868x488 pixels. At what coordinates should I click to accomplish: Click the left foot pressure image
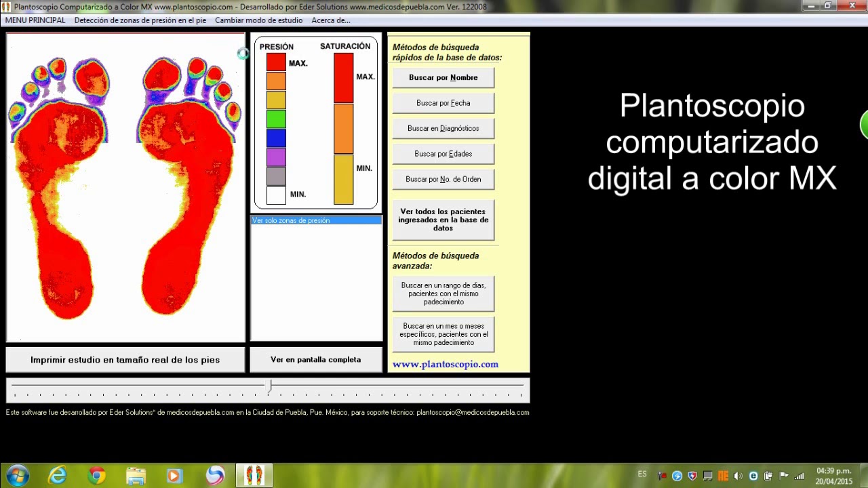60,188
